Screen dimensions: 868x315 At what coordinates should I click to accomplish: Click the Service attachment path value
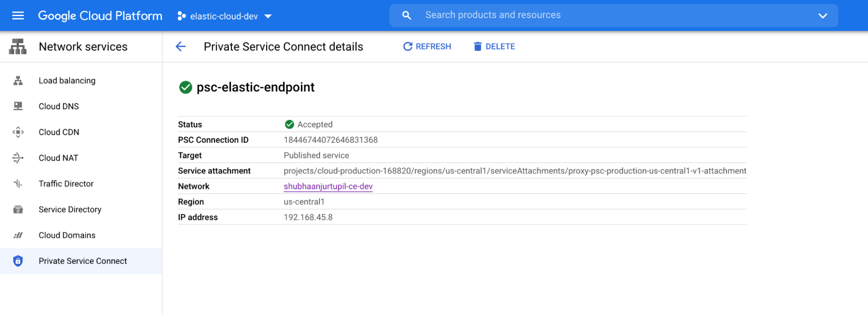515,171
